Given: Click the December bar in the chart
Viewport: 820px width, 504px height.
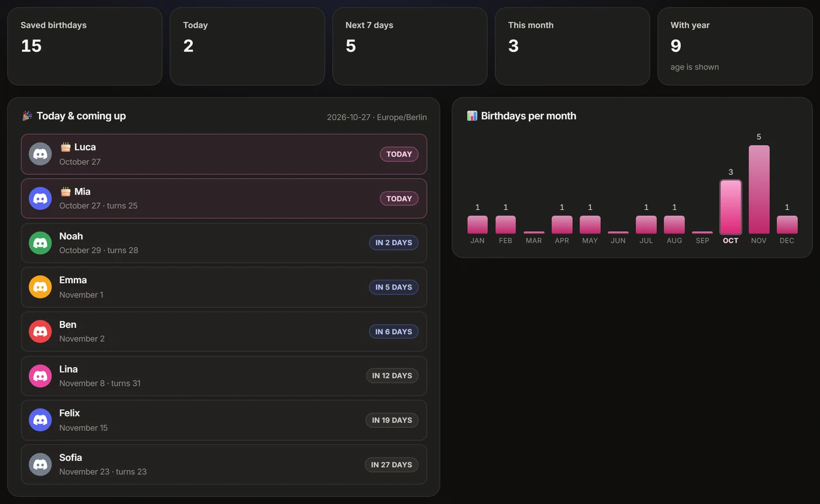Looking at the screenshot, I should coord(787,225).
